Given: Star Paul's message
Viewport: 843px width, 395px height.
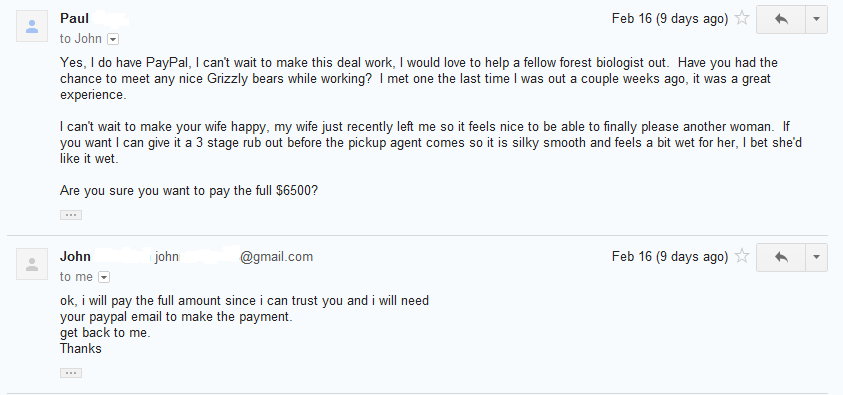Looking at the screenshot, I should tap(742, 18).
